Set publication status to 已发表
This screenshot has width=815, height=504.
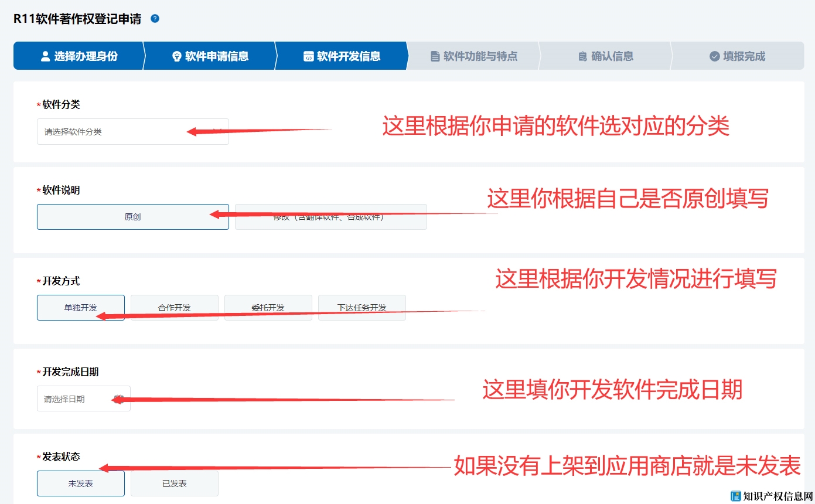[174, 484]
